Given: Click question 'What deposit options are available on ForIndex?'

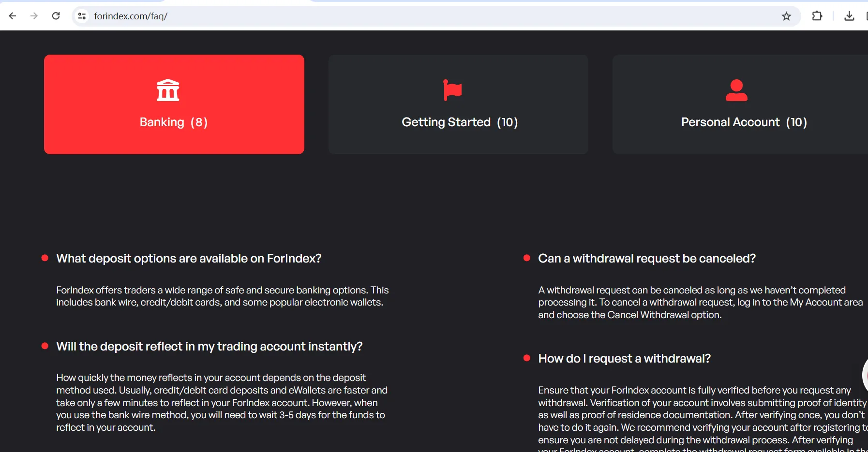Looking at the screenshot, I should [x=189, y=259].
